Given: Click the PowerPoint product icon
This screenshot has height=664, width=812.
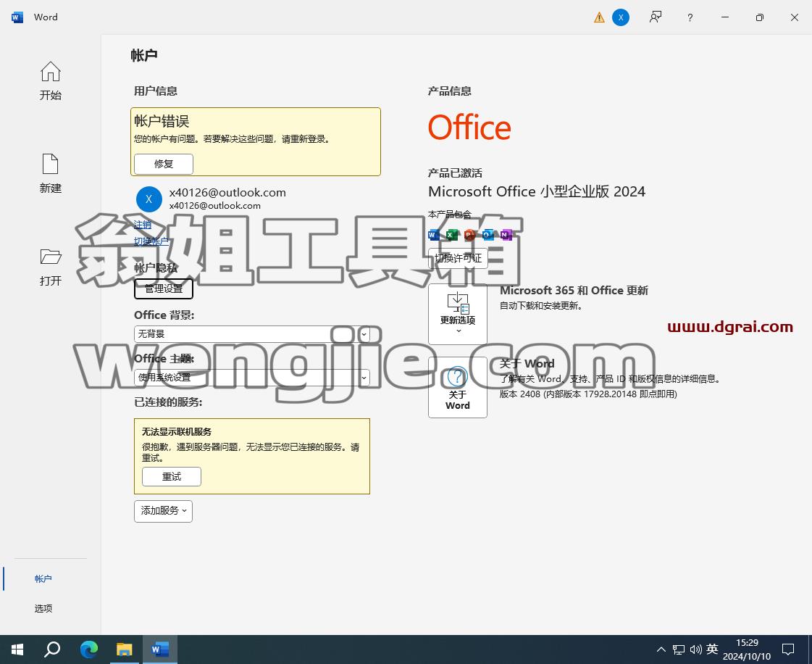Looking at the screenshot, I should pos(469,235).
